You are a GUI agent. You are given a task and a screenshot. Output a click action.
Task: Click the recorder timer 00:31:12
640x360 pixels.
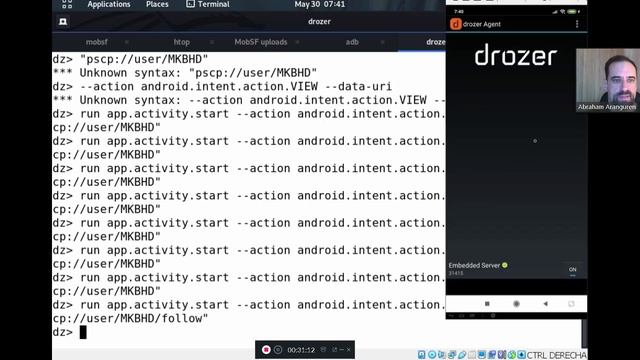tap(301, 350)
